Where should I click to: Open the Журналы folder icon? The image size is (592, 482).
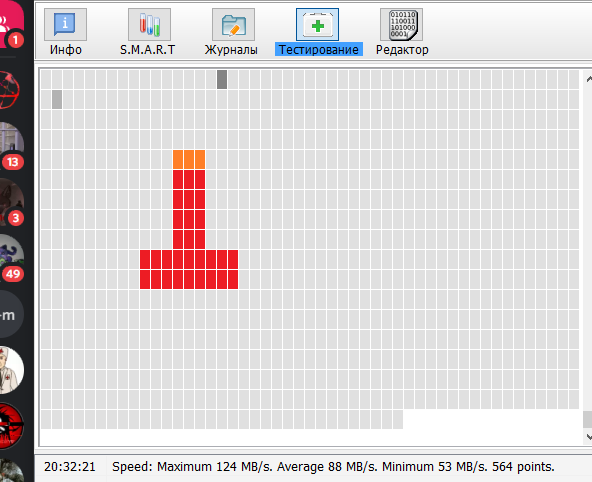pyautogui.click(x=233, y=24)
